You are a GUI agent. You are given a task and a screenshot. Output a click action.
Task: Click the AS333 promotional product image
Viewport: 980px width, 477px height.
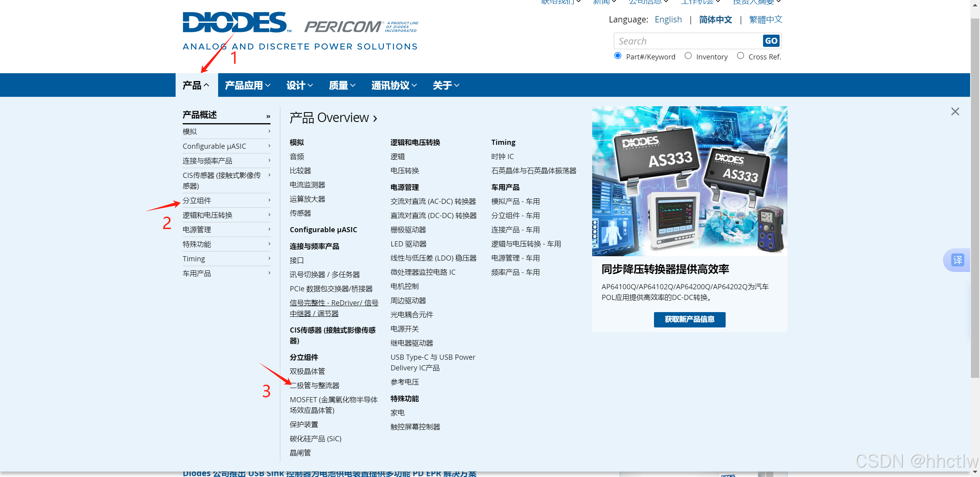click(689, 181)
